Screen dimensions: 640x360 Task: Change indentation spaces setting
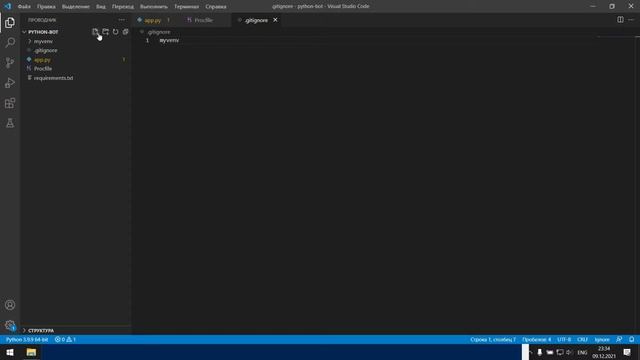(x=536, y=339)
